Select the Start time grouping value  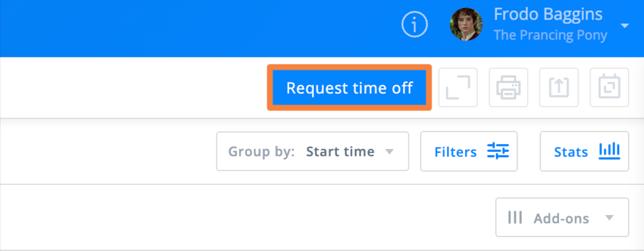[x=340, y=151]
